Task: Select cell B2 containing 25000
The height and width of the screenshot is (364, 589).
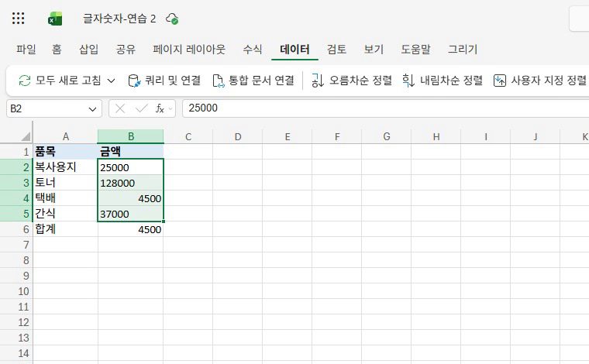Action: pos(131,167)
